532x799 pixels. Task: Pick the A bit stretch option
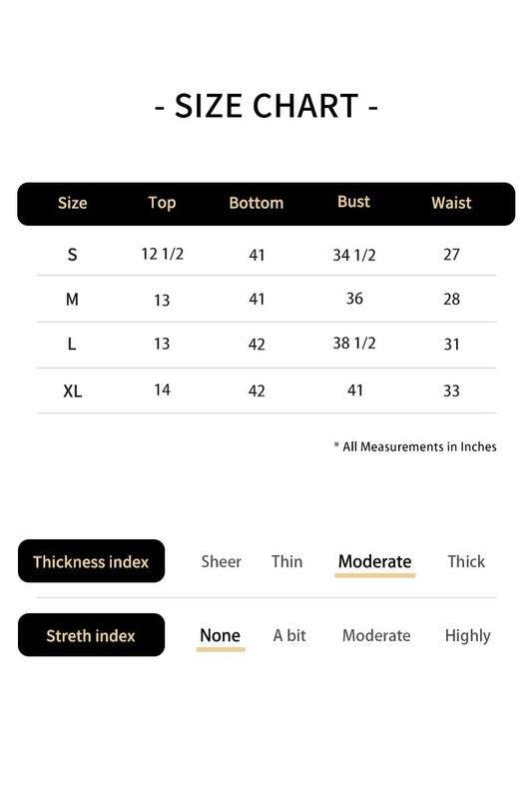click(289, 635)
